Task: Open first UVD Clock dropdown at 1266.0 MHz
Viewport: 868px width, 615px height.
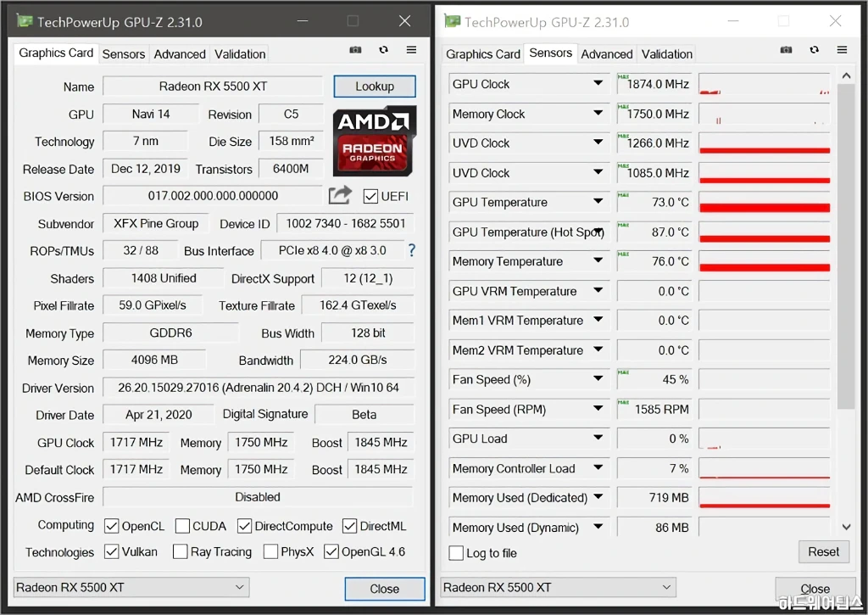Action: (598, 143)
